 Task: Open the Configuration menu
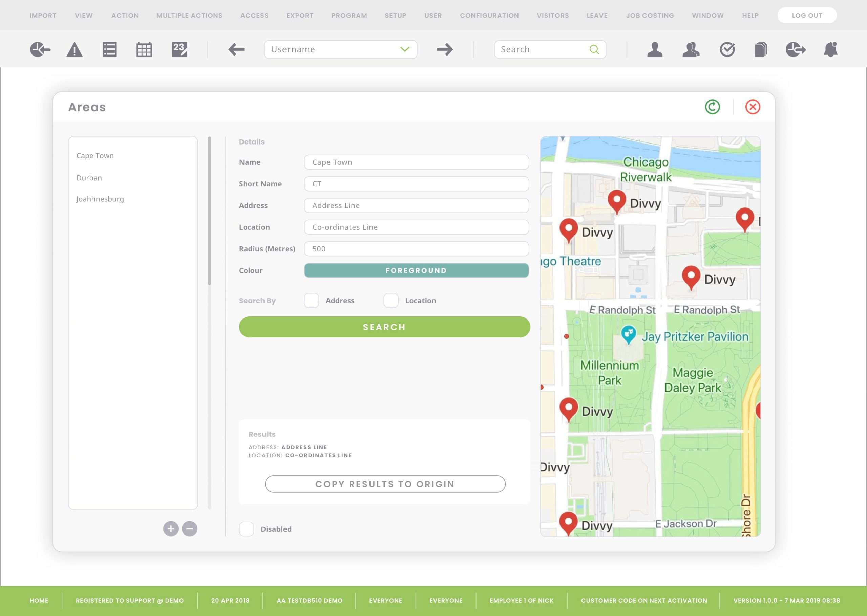click(x=489, y=16)
